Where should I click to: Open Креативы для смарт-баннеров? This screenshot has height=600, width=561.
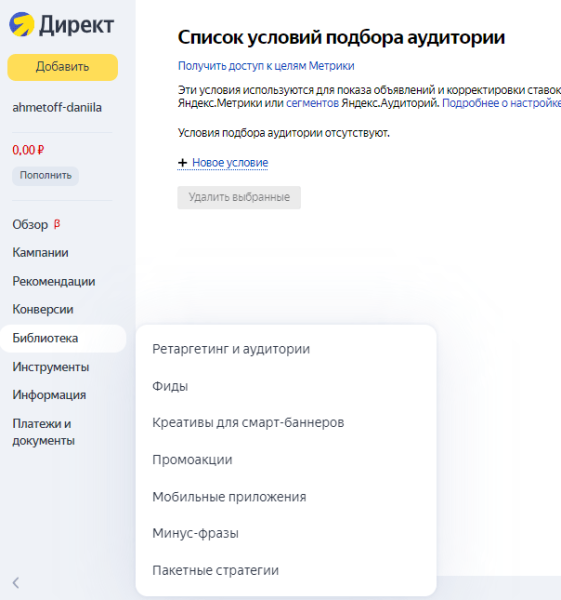(x=248, y=422)
